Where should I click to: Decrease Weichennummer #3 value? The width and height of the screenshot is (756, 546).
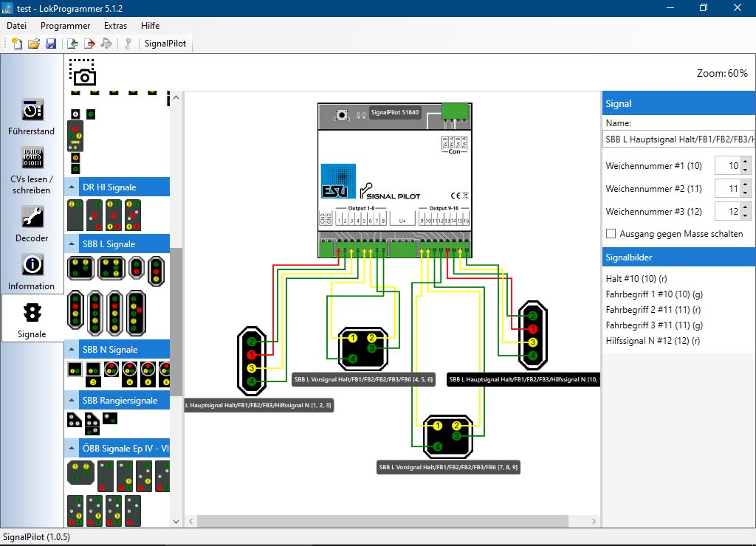tap(746, 215)
